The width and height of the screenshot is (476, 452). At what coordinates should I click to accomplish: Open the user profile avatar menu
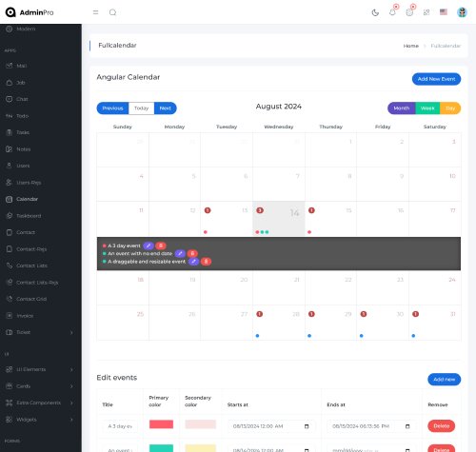click(462, 12)
